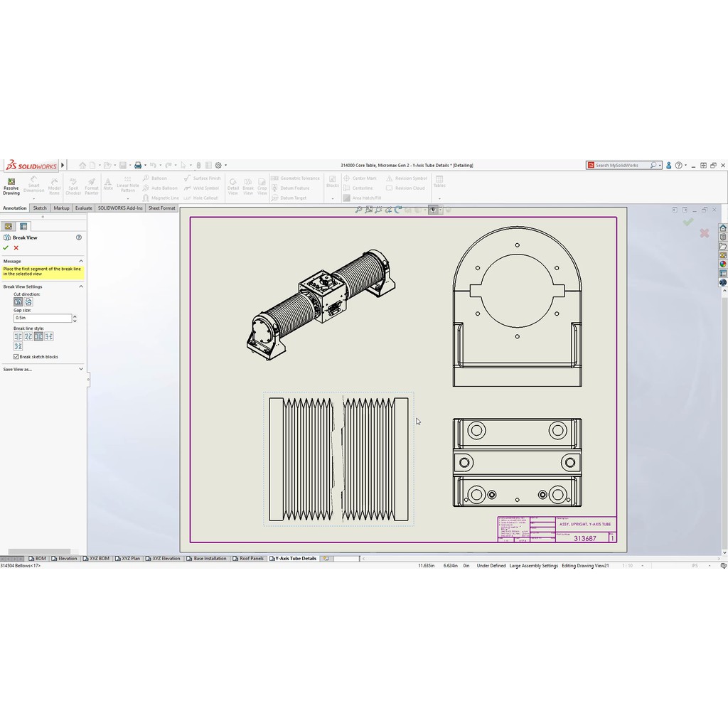Uncheck Break sketch blocks
Image resolution: width=728 pixels, height=728 pixels.
coord(16,357)
